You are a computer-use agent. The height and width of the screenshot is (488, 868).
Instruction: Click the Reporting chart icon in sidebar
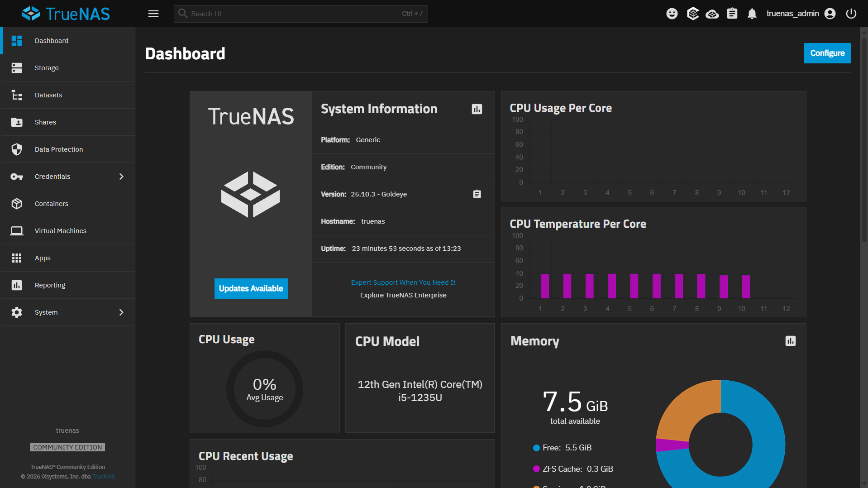pyautogui.click(x=17, y=285)
